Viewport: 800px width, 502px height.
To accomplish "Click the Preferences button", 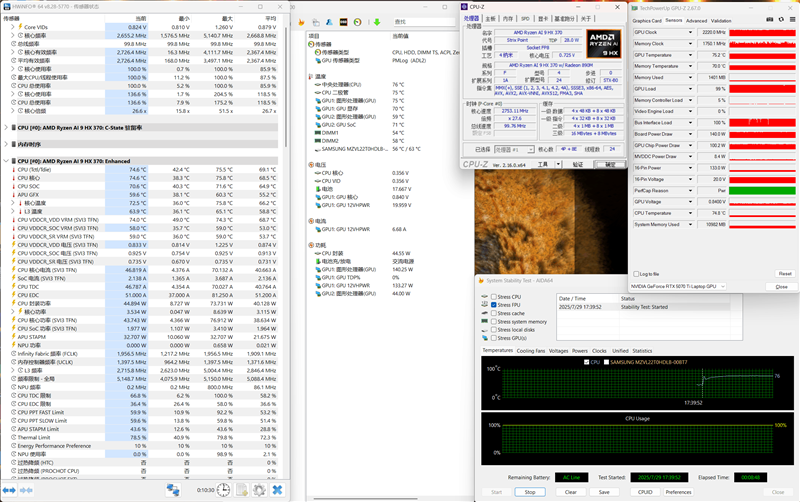I will pyautogui.click(x=678, y=492).
